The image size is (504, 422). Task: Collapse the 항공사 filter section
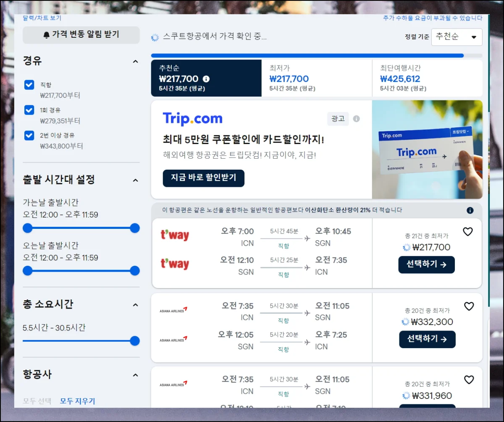135,375
